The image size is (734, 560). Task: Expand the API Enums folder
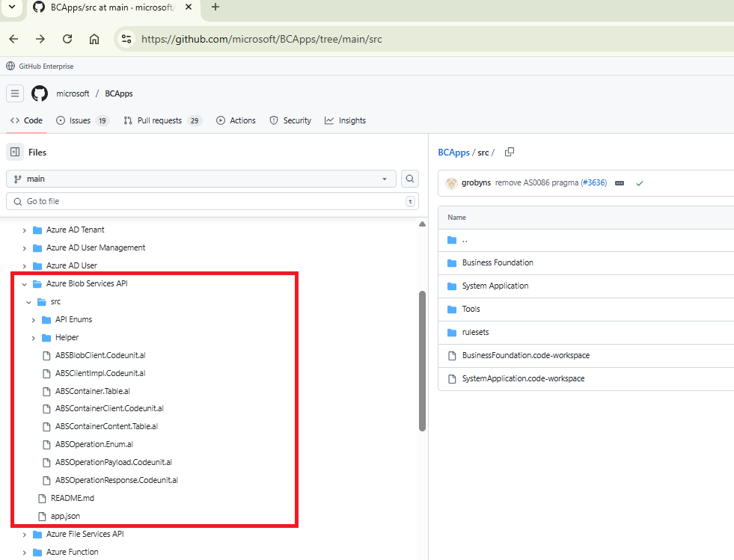[34, 320]
